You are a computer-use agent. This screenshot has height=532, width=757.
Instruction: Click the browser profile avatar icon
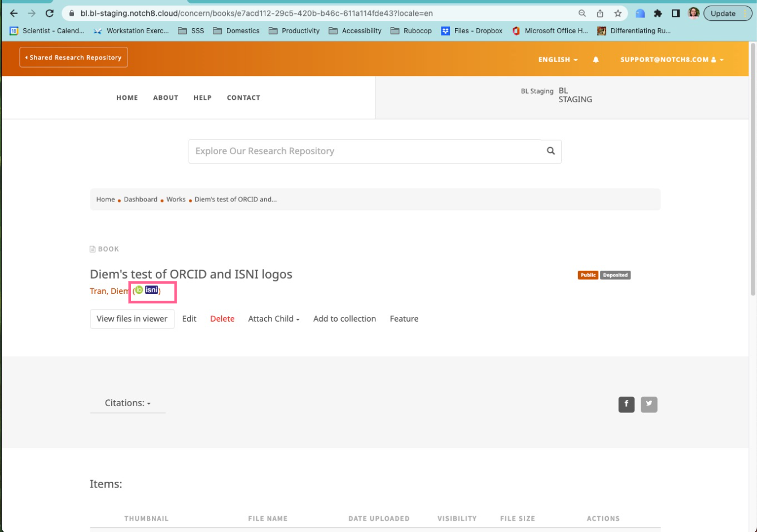pos(693,12)
